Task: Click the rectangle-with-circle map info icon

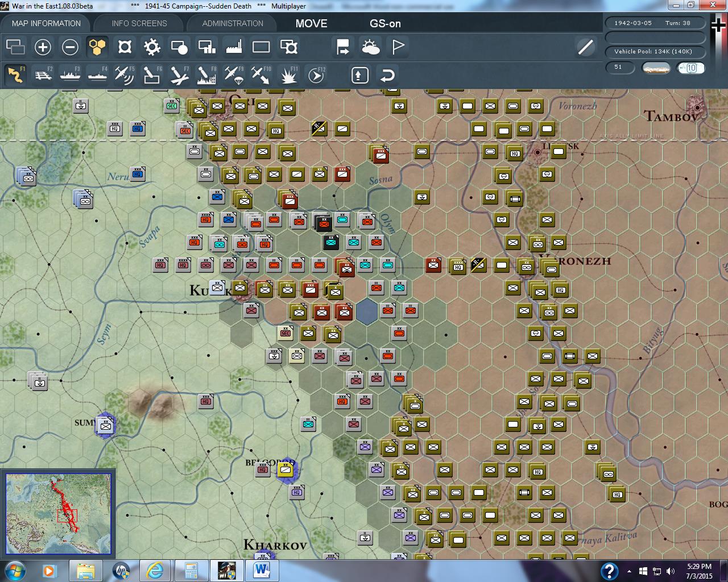Action: coord(179,47)
